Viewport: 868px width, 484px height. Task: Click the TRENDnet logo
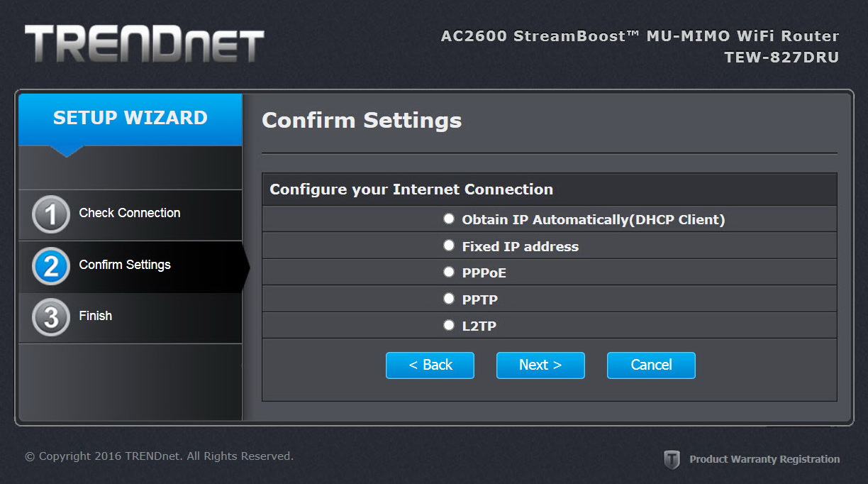coord(145,44)
